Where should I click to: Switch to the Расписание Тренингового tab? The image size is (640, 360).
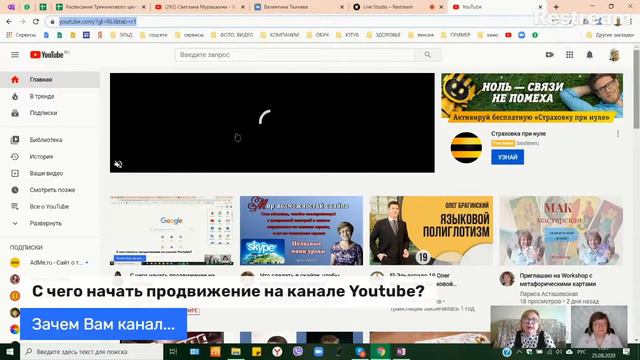100,7
